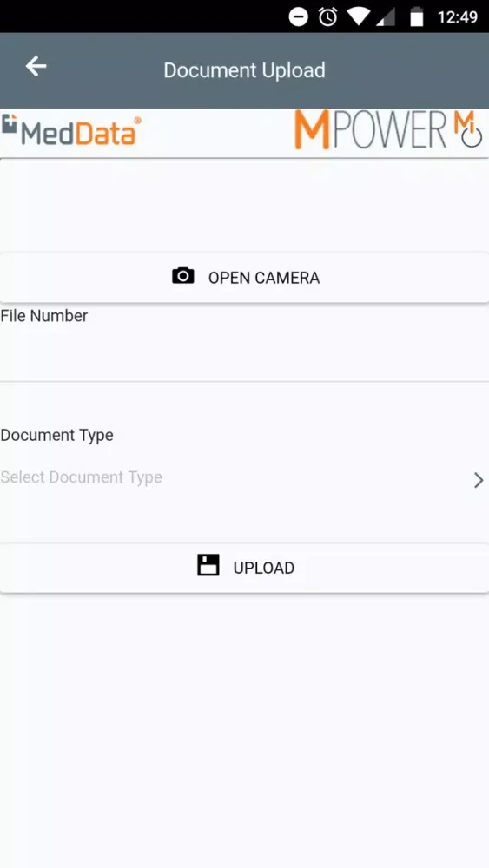The image size is (489, 868).
Task: Expand the Document Type chevron arrow
Action: click(x=479, y=480)
